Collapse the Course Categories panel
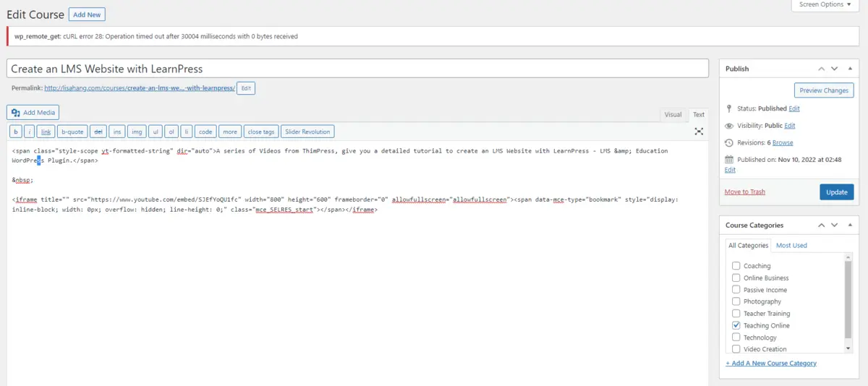 pyautogui.click(x=849, y=225)
